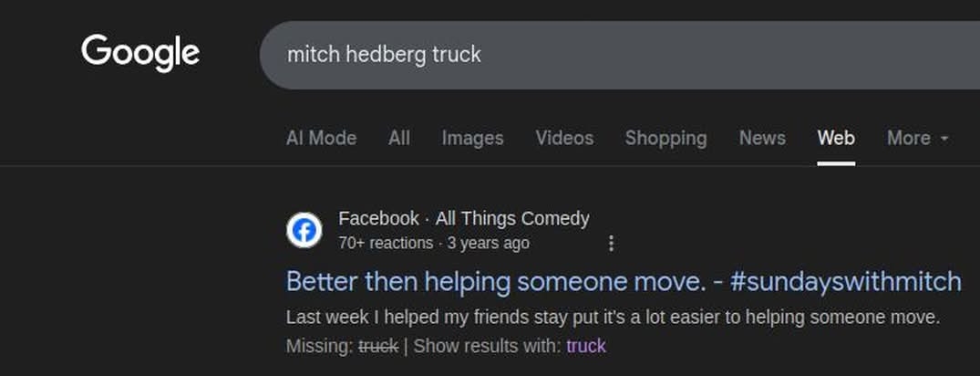Viewport: 980px width, 376px height.
Task: Switch to the AI Mode tab
Action: point(321,138)
